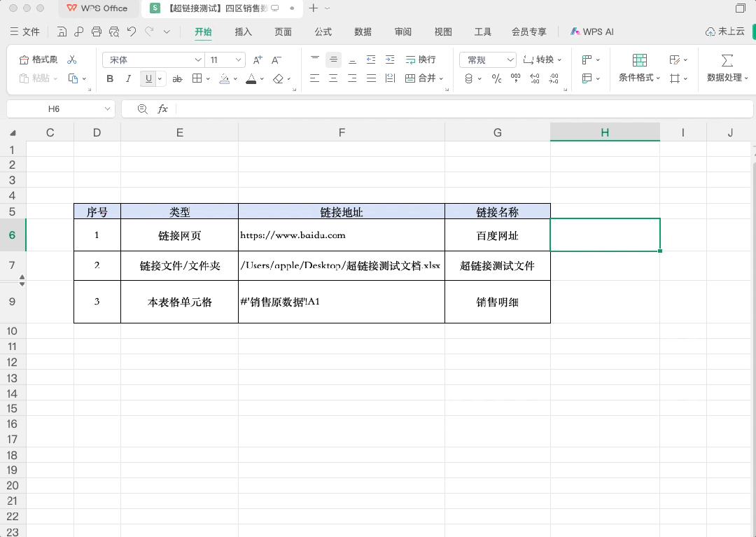Increase font size with A+ icon

[x=258, y=60]
